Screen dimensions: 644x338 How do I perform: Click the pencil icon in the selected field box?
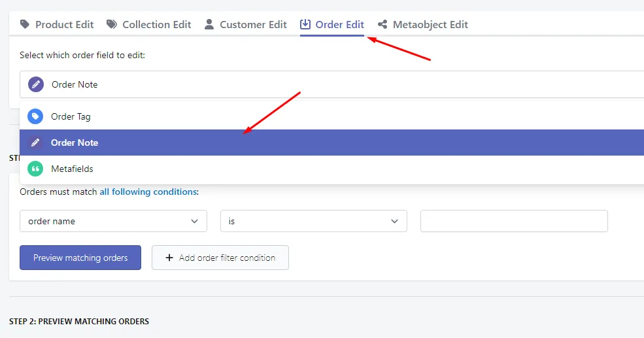coord(36,84)
